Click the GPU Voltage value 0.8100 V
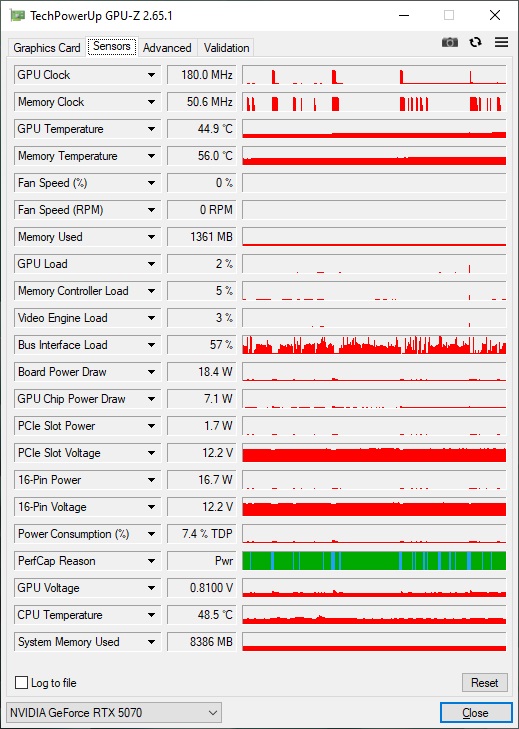The width and height of the screenshot is (519, 729). coord(201,587)
